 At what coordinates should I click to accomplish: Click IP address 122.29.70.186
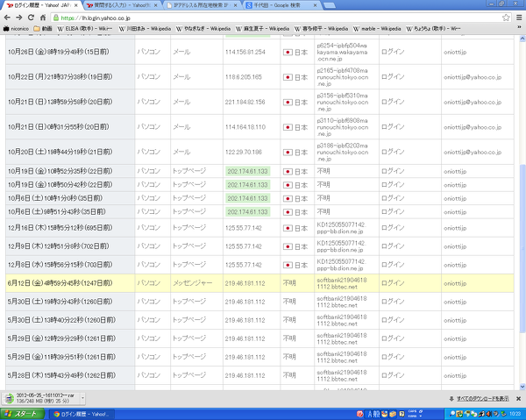(244, 152)
